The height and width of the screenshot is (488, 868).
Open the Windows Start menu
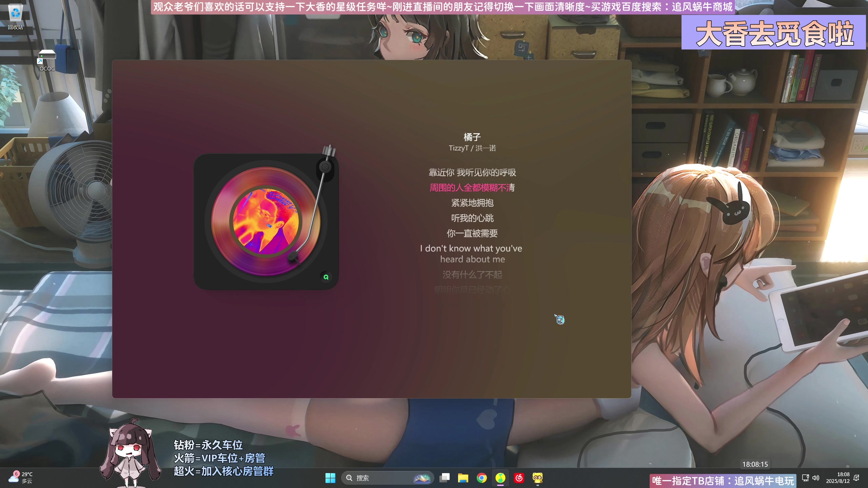coord(330,478)
